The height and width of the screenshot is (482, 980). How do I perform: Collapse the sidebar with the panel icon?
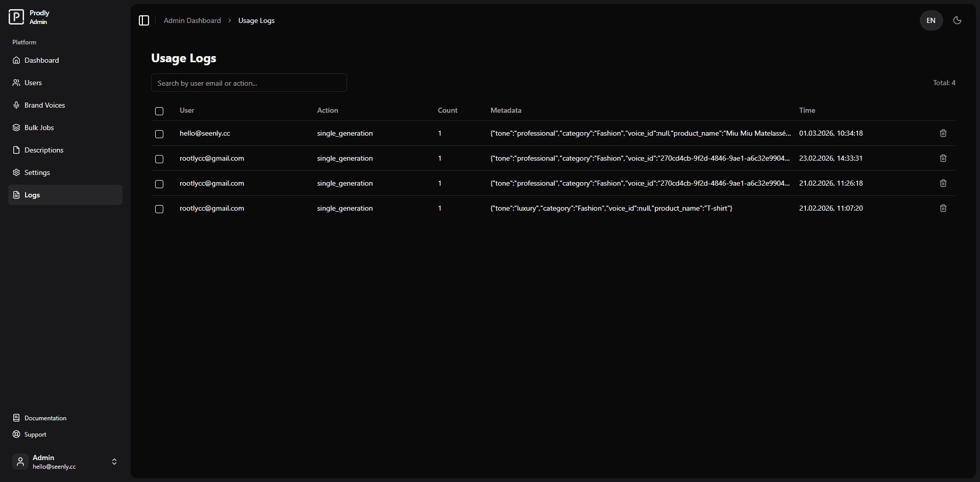[143, 20]
